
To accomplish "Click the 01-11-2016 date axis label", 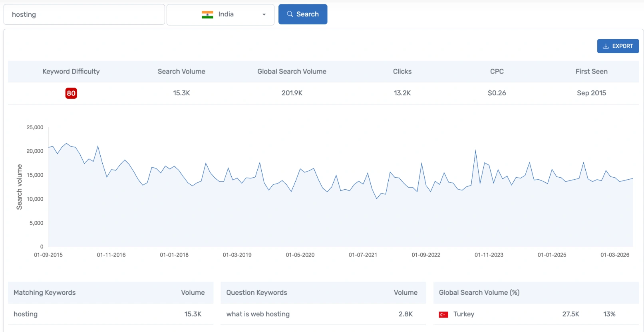I will click(111, 255).
